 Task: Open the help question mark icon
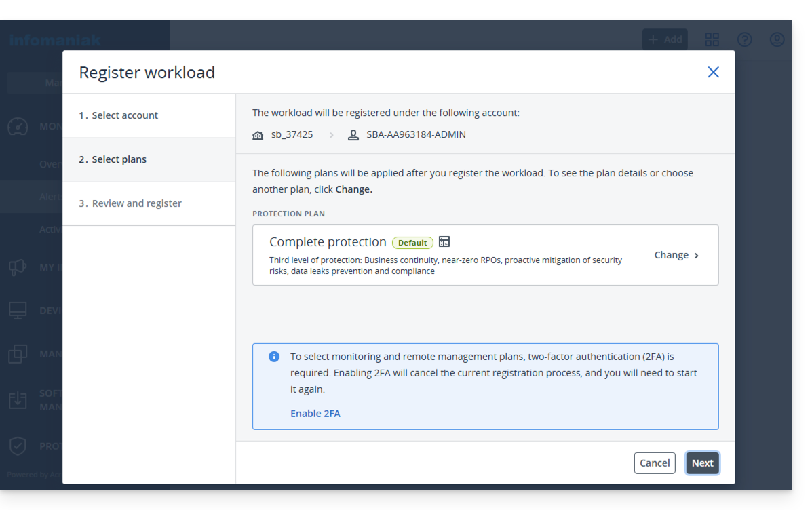[745, 39]
